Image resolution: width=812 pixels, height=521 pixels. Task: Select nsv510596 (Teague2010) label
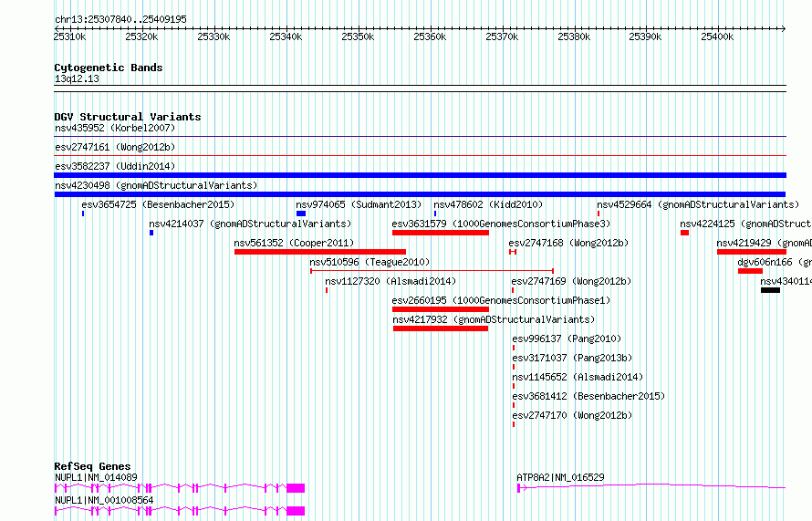click(x=370, y=262)
